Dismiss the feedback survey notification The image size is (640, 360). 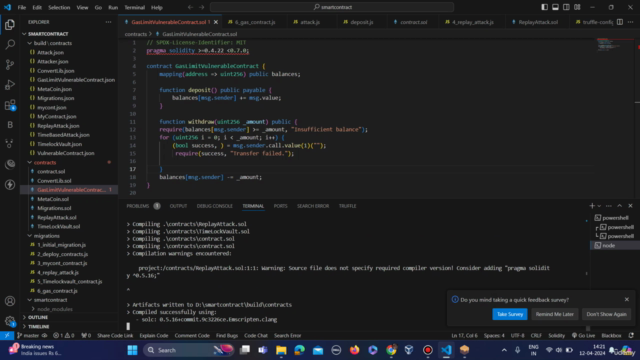[627, 300]
